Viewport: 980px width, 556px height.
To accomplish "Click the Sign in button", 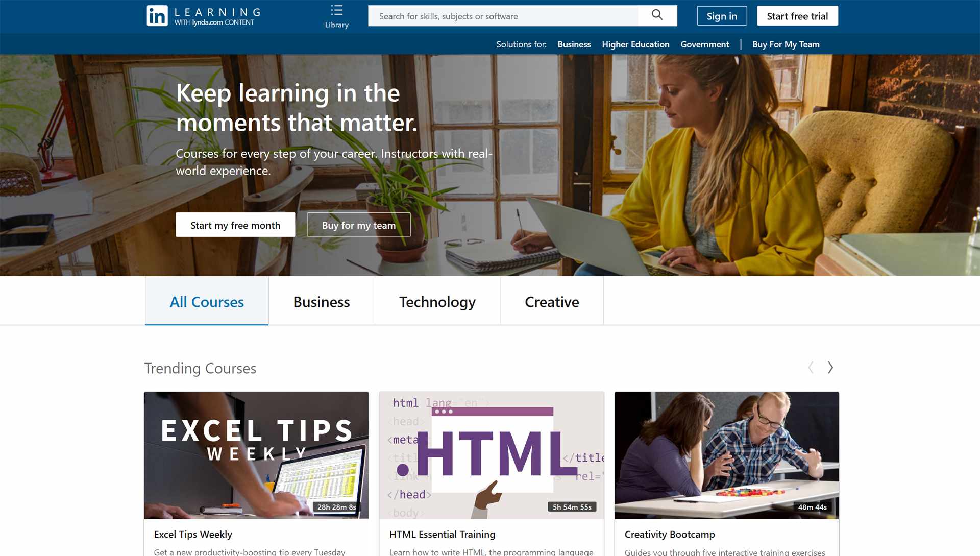I will point(722,15).
